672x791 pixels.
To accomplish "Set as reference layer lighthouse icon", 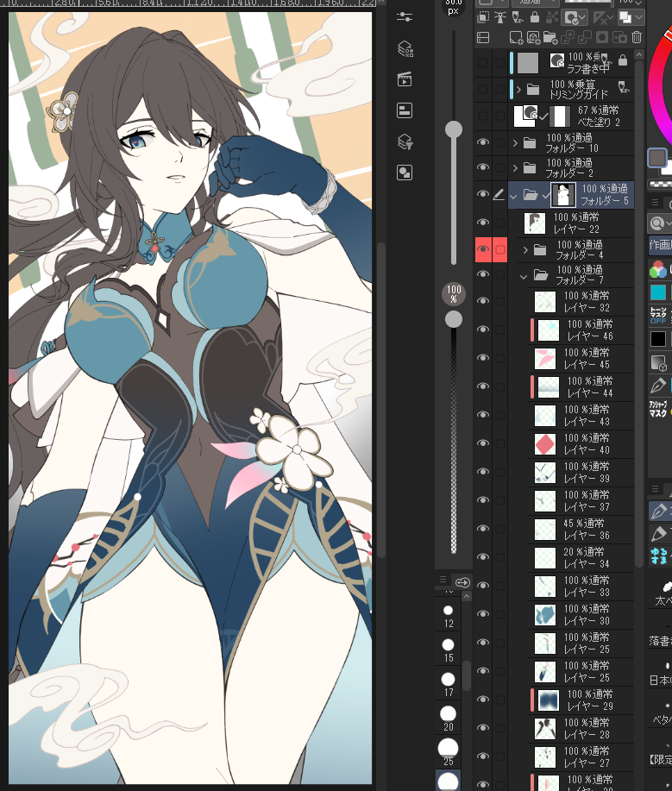I will click(x=500, y=17).
